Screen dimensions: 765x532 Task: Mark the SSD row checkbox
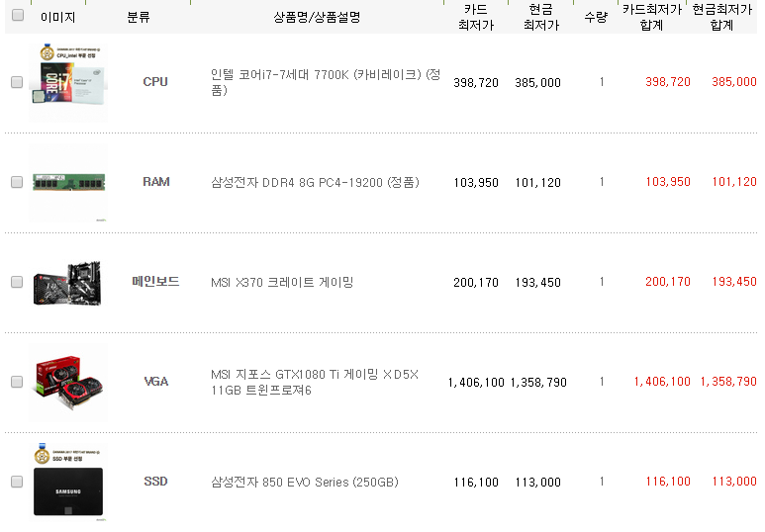[x=17, y=482]
